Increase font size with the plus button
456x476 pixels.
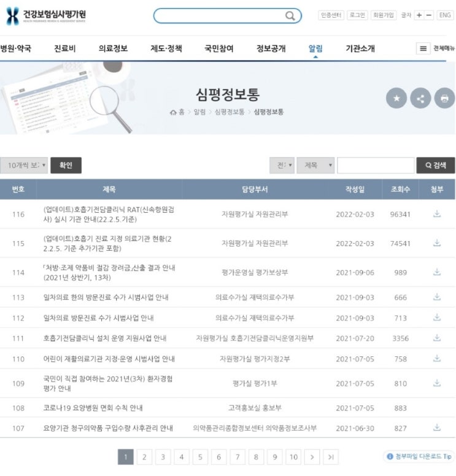click(419, 15)
